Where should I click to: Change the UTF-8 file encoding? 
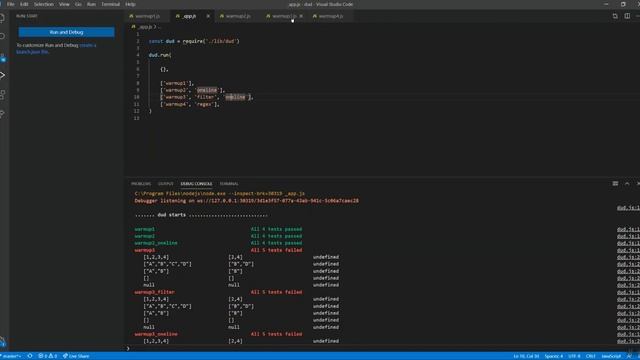pos(574,356)
